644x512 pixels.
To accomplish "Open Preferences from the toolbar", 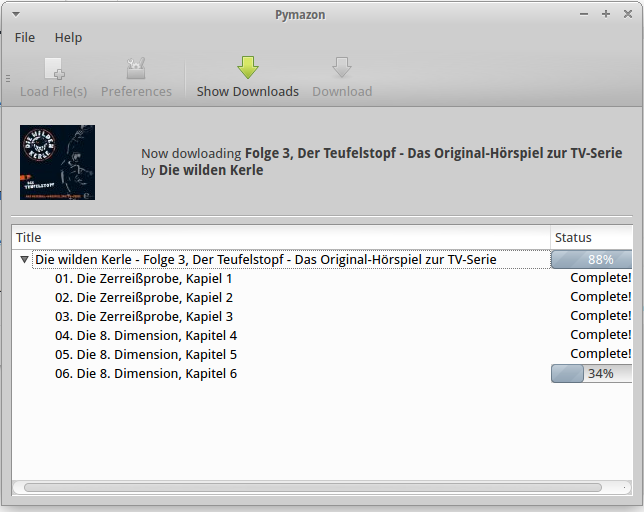I will point(136,70).
